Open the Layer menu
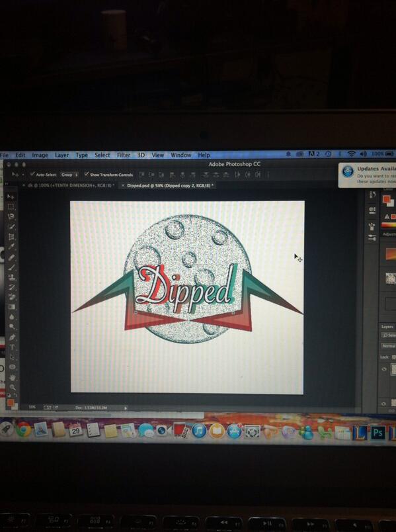This screenshot has width=396, height=532. (x=61, y=155)
